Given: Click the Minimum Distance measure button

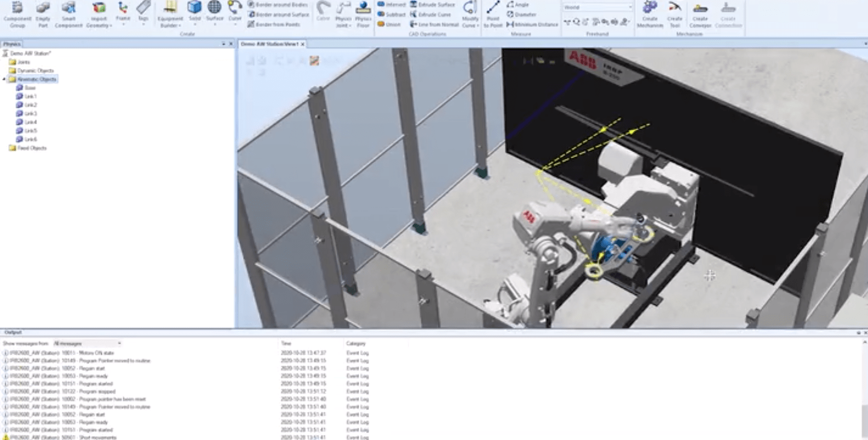Looking at the screenshot, I should (532, 25).
